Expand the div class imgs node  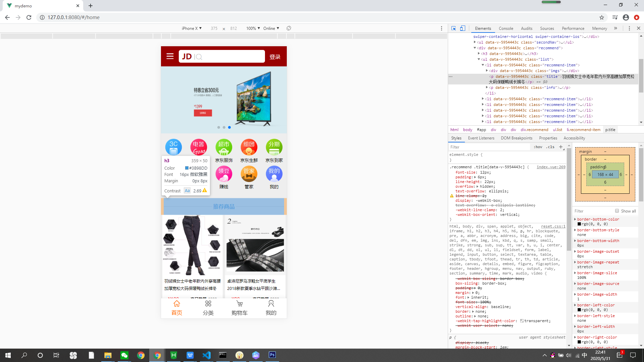click(x=487, y=71)
